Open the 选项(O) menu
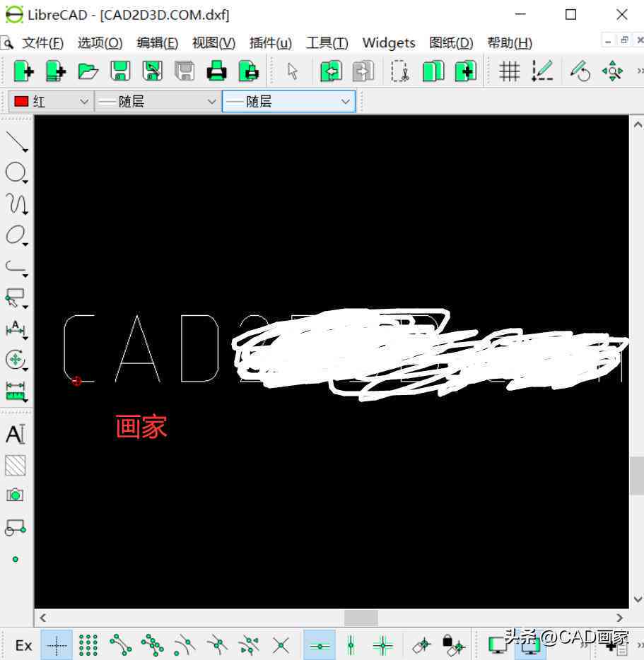The height and width of the screenshot is (660, 644). [100, 43]
